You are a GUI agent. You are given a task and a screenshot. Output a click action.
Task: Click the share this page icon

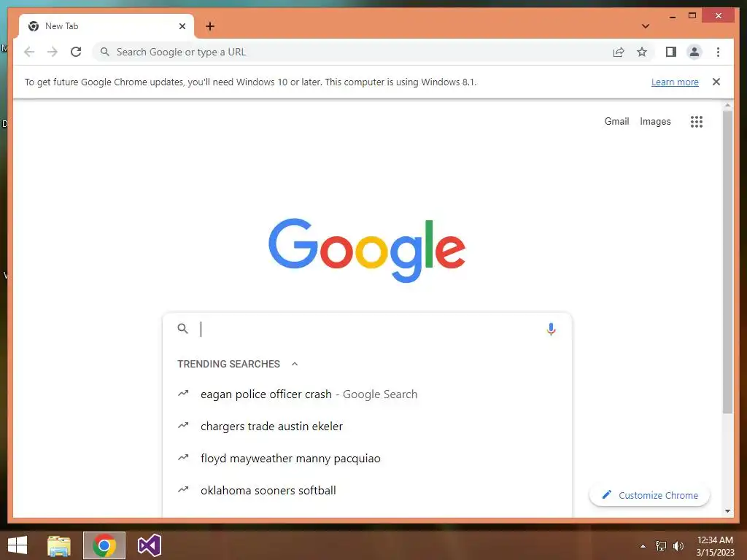click(619, 52)
